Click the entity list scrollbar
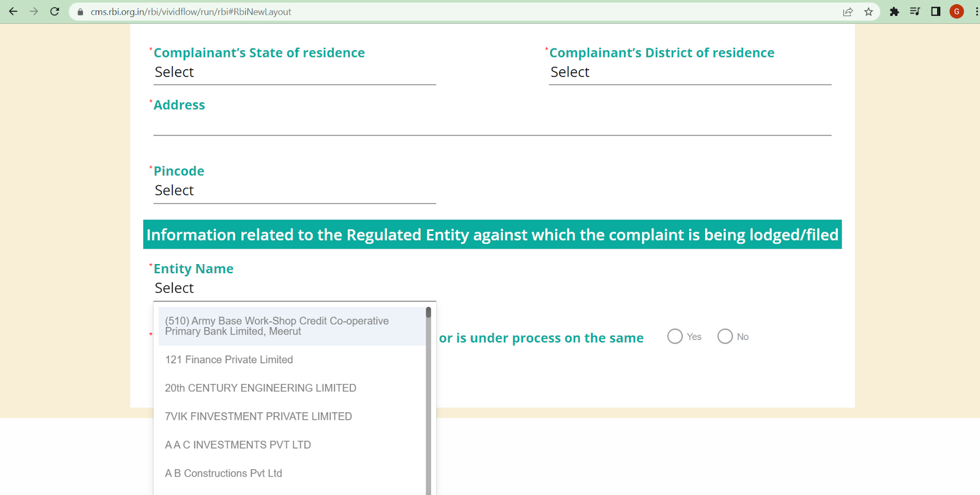Screen dimensions: 980x495 click(x=428, y=398)
